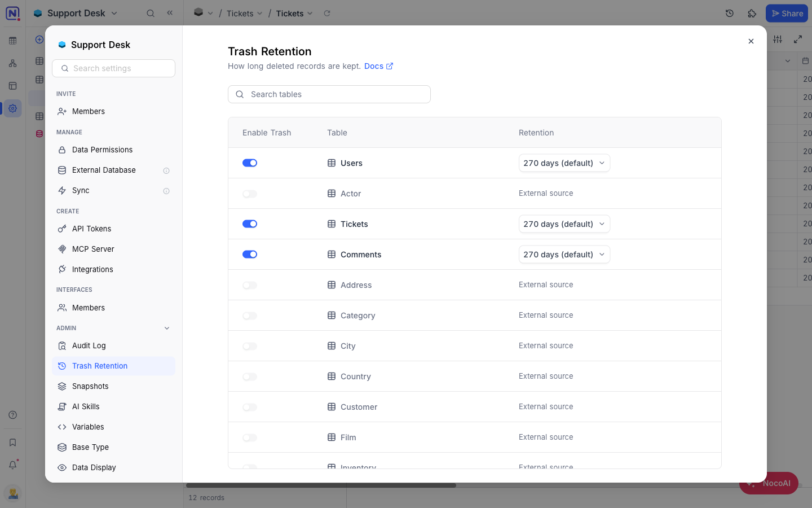Toggle trash switch in Category row

point(250,316)
